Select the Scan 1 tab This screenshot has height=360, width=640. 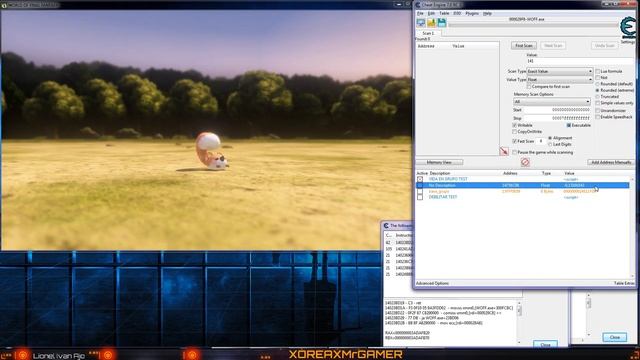tap(429, 33)
